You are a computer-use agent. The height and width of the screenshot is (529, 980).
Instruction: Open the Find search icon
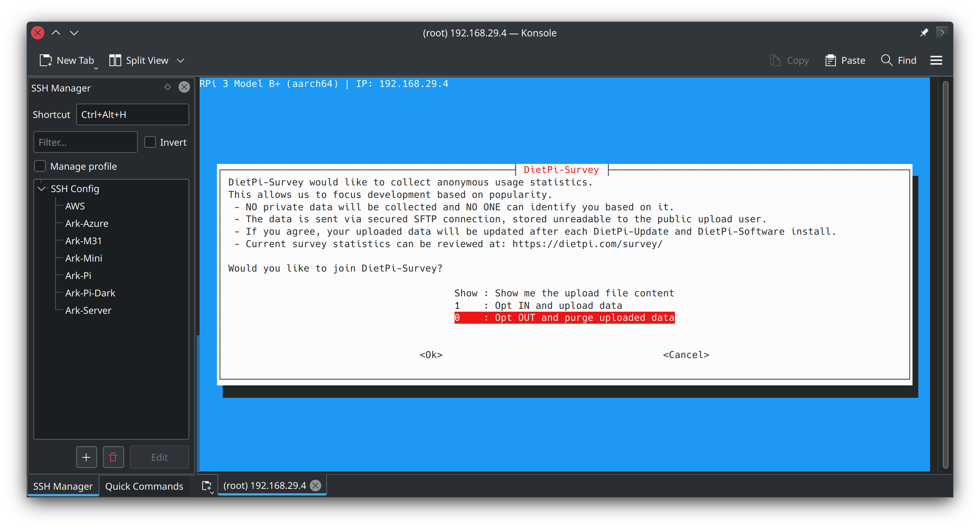(886, 60)
